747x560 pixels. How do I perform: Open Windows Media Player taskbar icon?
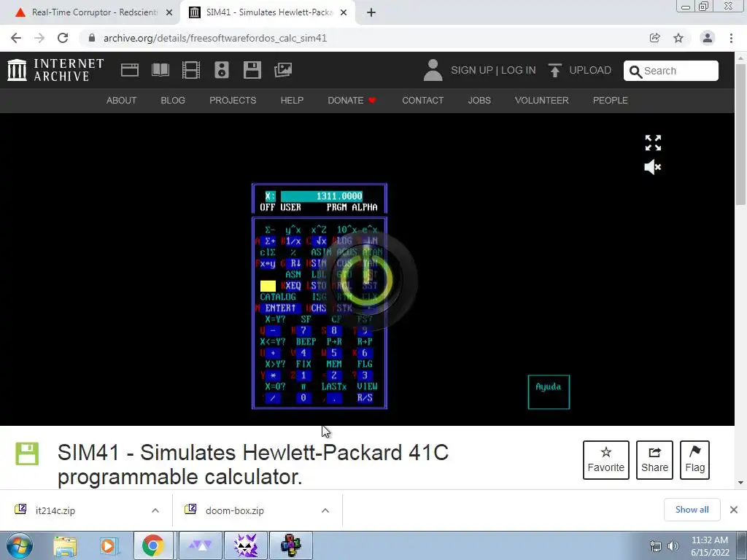click(108, 545)
